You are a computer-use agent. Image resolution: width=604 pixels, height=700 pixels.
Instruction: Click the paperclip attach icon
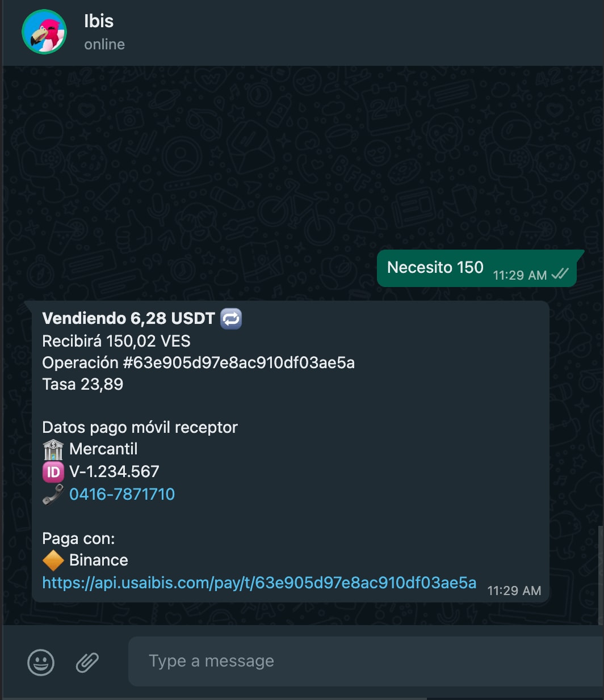point(87,662)
